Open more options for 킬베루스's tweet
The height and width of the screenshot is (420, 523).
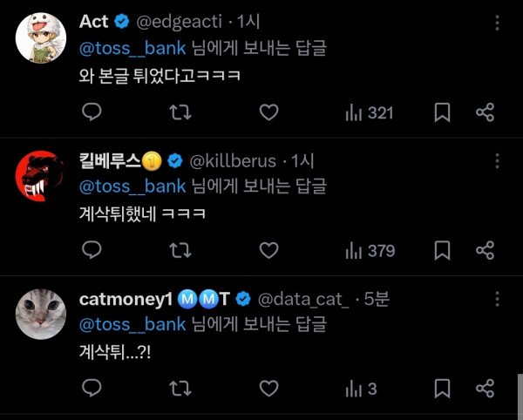click(497, 160)
